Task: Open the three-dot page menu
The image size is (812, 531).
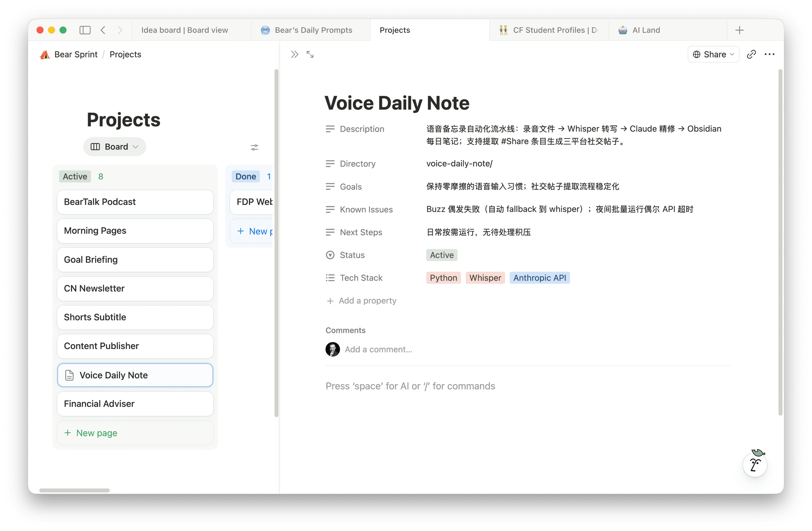Action: pyautogui.click(x=769, y=54)
